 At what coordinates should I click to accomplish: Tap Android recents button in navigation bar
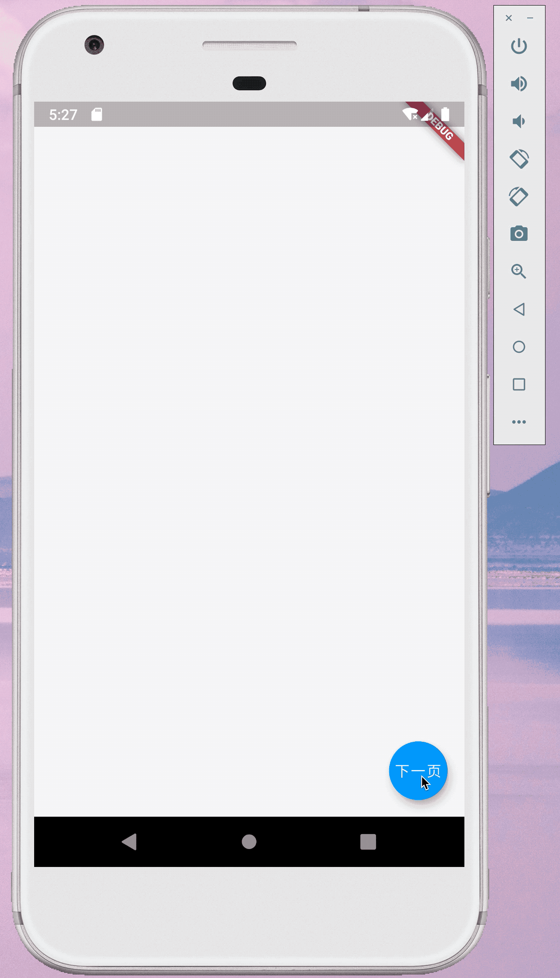[x=368, y=842]
